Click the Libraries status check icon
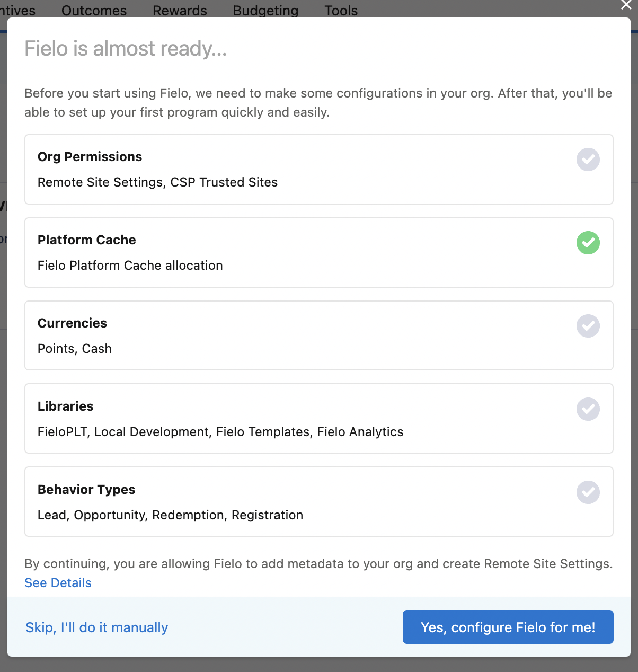 (x=588, y=409)
